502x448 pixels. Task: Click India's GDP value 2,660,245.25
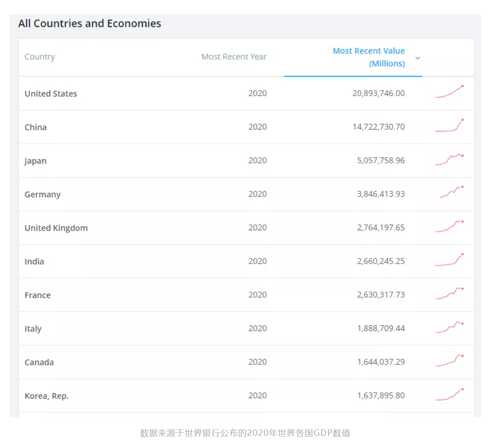pos(381,261)
